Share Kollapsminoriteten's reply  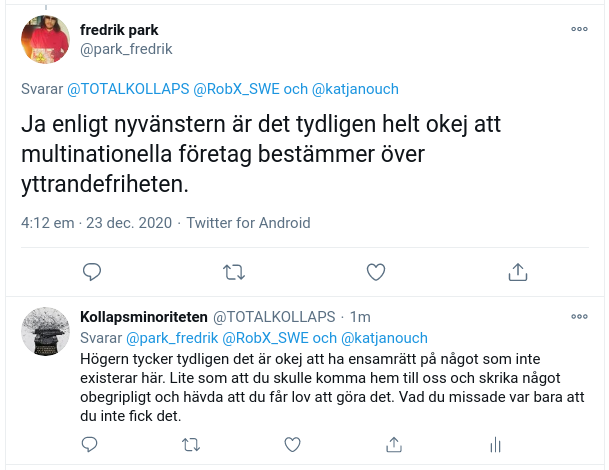[394, 445]
